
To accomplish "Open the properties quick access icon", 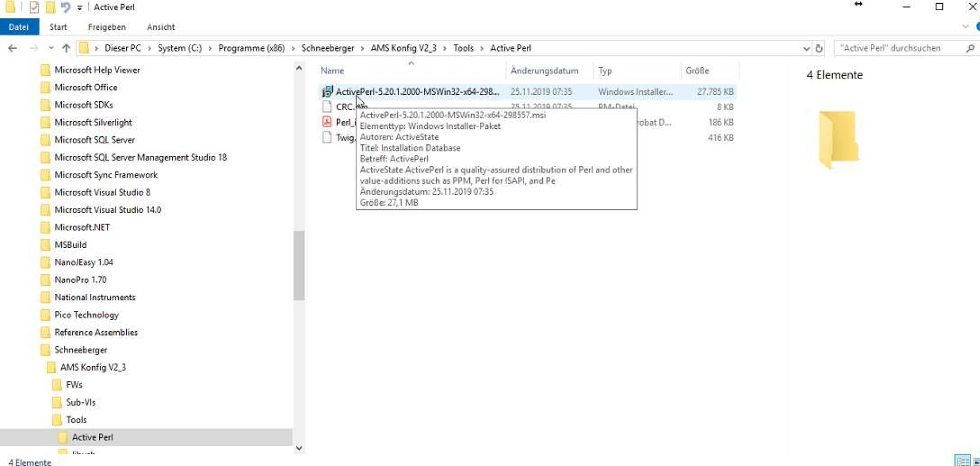I will coord(34,7).
